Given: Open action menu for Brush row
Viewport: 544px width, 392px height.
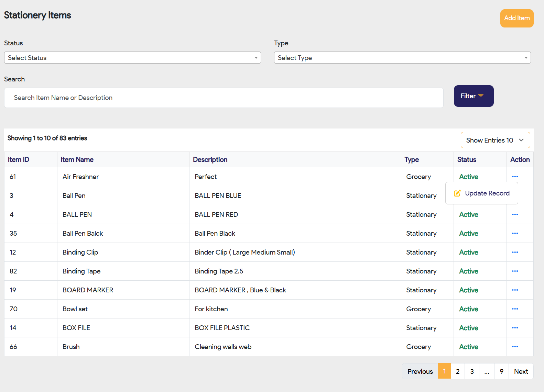Looking at the screenshot, I should pos(515,347).
